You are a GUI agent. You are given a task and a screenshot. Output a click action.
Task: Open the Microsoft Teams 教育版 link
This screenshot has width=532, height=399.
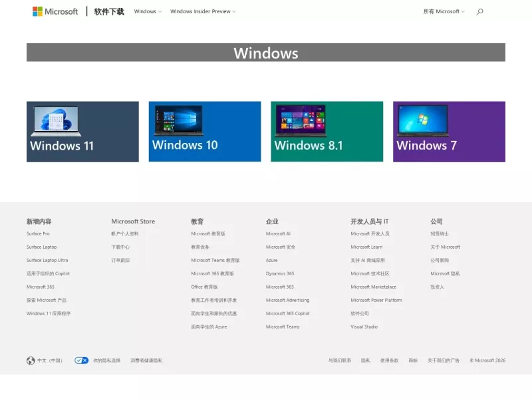click(215, 260)
